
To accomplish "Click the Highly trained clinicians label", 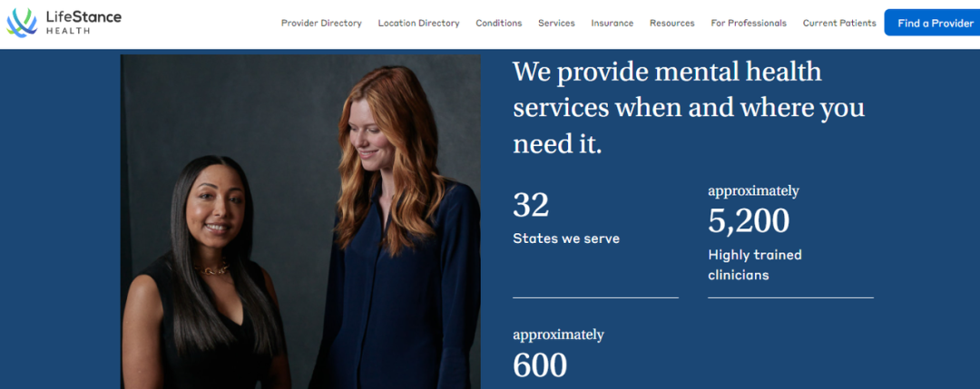I will click(755, 265).
